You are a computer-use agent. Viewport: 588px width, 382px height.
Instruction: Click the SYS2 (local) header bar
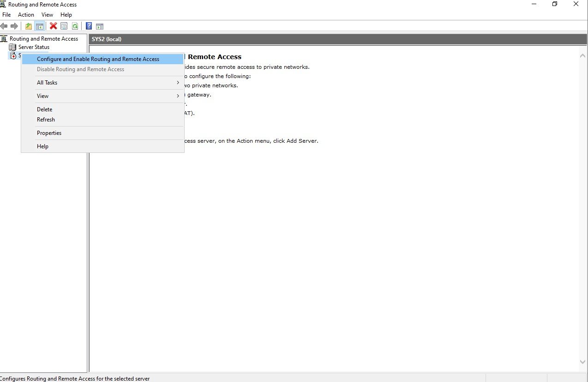[x=338, y=39]
